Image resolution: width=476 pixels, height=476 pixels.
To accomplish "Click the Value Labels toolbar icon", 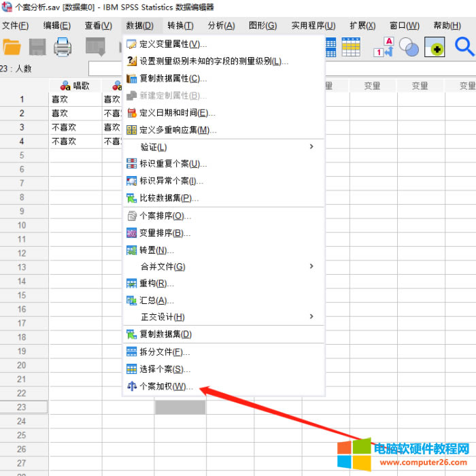I will coord(384,47).
